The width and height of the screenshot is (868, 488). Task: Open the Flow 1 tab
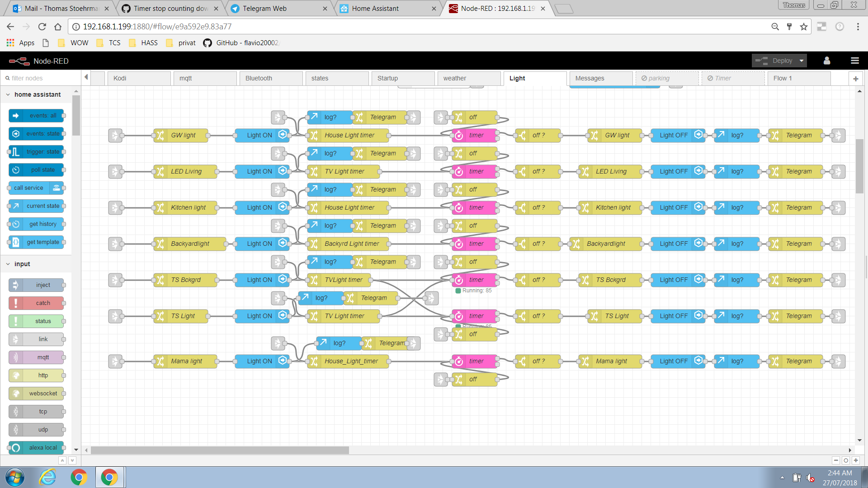799,78
